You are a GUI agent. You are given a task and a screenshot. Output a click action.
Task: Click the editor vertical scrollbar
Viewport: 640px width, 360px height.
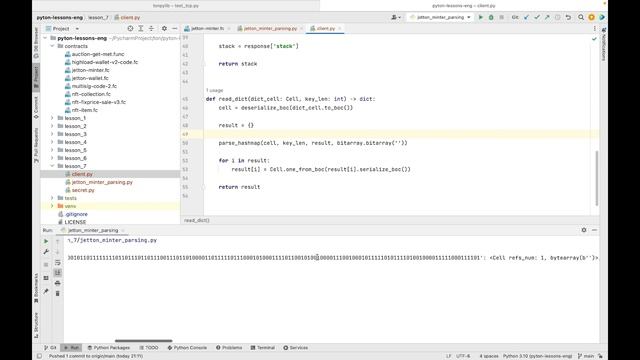tap(596, 178)
